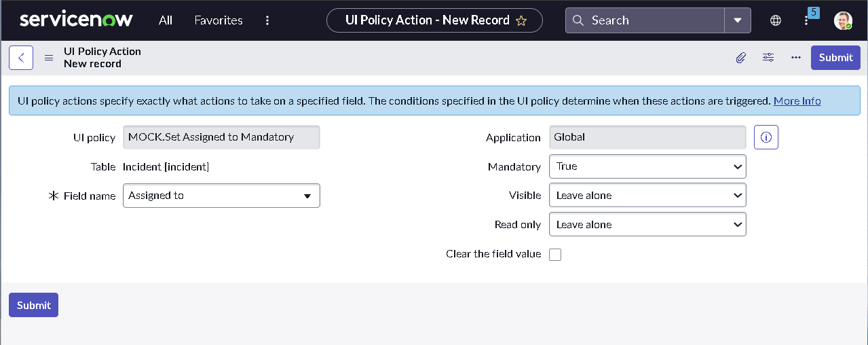The width and height of the screenshot is (868, 345).
Task: Open the personalize form settings icon
Action: click(768, 58)
